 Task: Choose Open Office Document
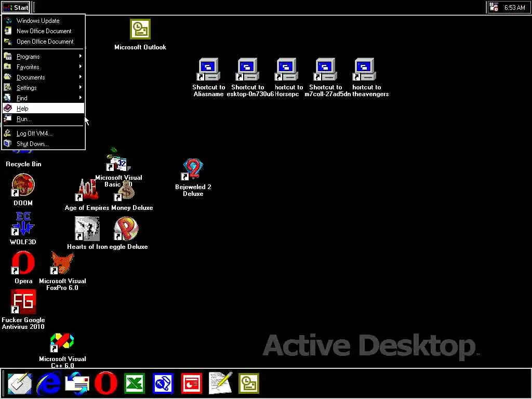pyautogui.click(x=44, y=42)
